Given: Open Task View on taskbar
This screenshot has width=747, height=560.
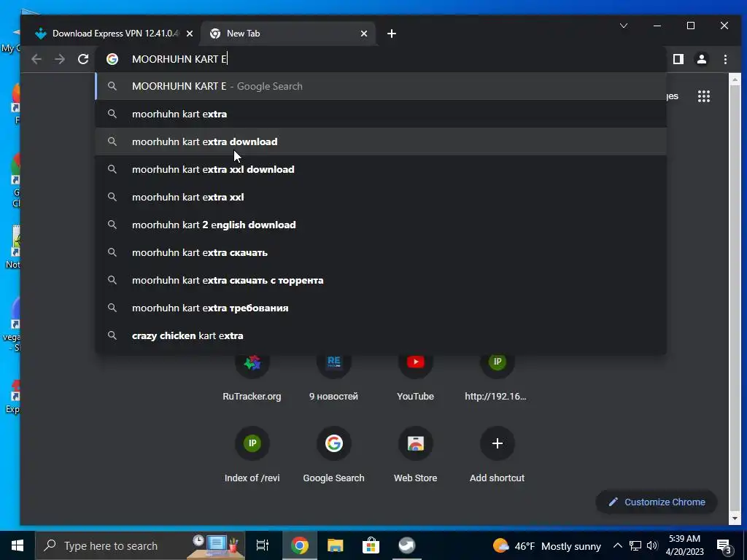Looking at the screenshot, I should pyautogui.click(x=263, y=545).
